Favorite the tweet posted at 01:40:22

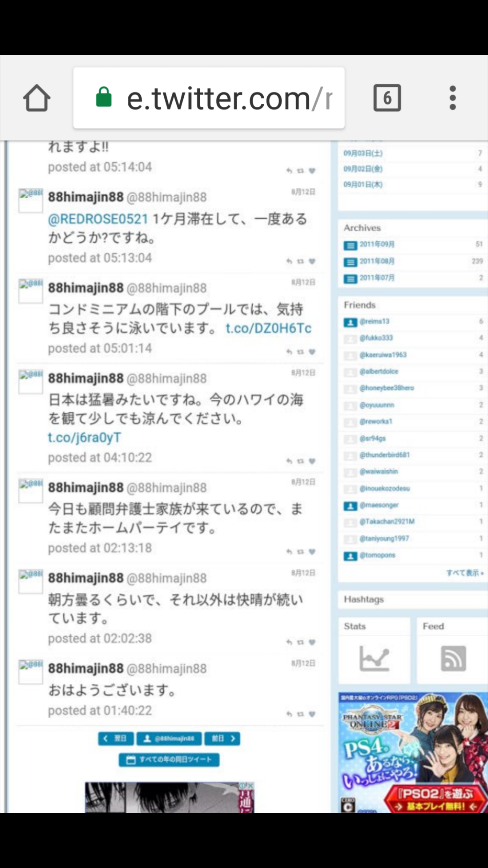(x=312, y=714)
